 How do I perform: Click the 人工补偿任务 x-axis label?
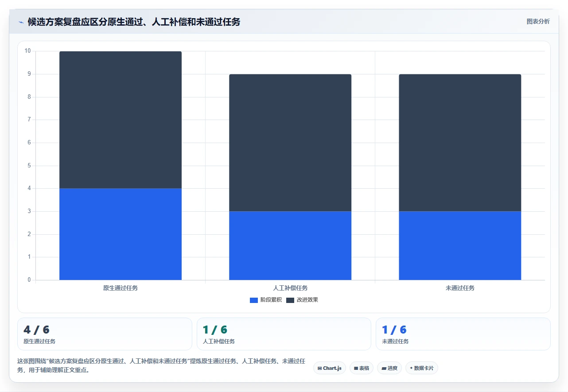[x=290, y=288]
